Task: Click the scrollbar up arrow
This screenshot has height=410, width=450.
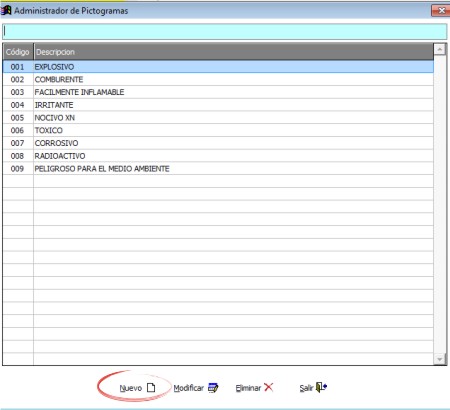Action: pos(440,50)
